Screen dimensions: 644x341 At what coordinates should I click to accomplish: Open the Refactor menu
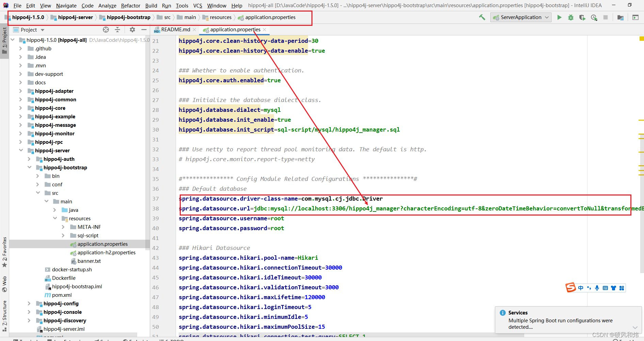click(131, 5)
